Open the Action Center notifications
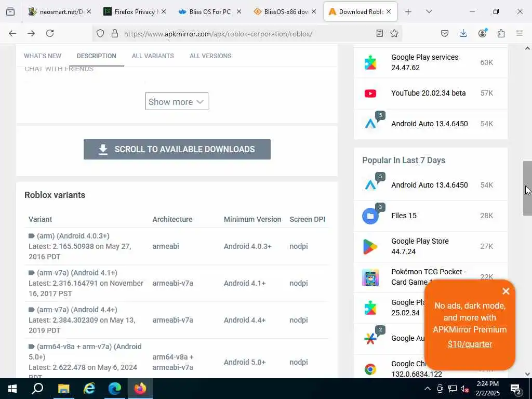Viewport: 532px width, 399px height. [516, 389]
